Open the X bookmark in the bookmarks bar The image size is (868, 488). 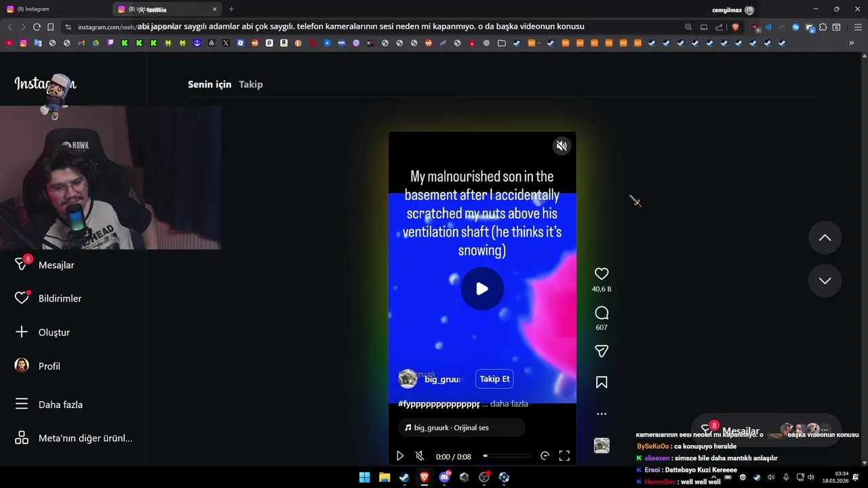[x=226, y=43]
